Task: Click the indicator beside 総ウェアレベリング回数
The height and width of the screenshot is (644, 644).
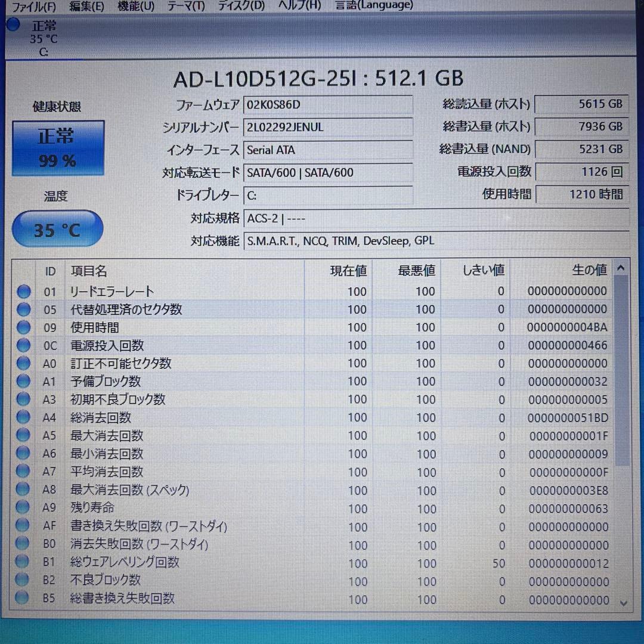Action: (23, 562)
